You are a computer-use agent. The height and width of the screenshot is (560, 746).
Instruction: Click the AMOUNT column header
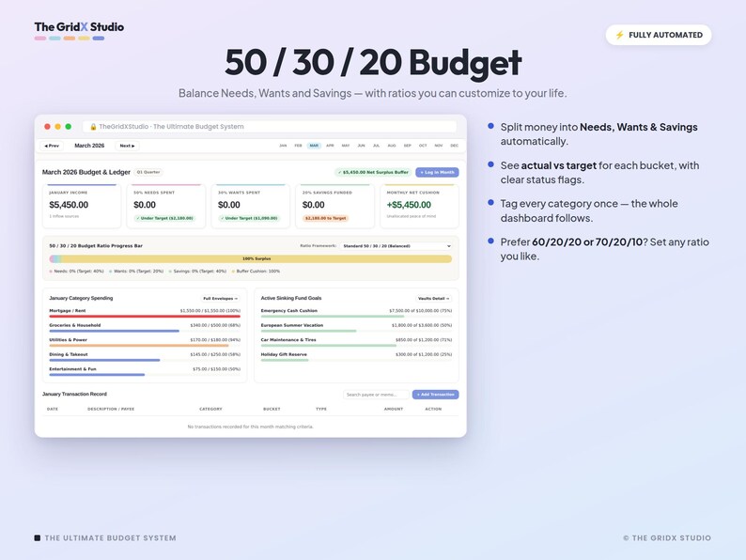pos(394,409)
